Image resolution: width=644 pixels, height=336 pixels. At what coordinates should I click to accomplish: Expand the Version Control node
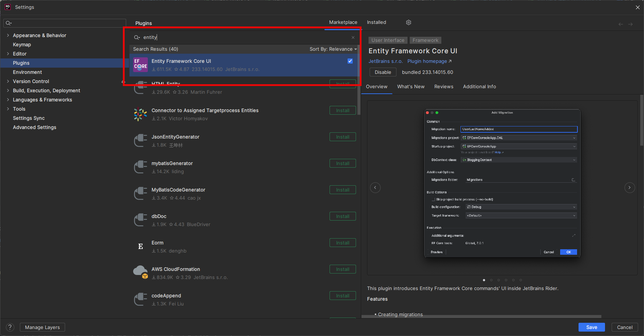(8, 81)
